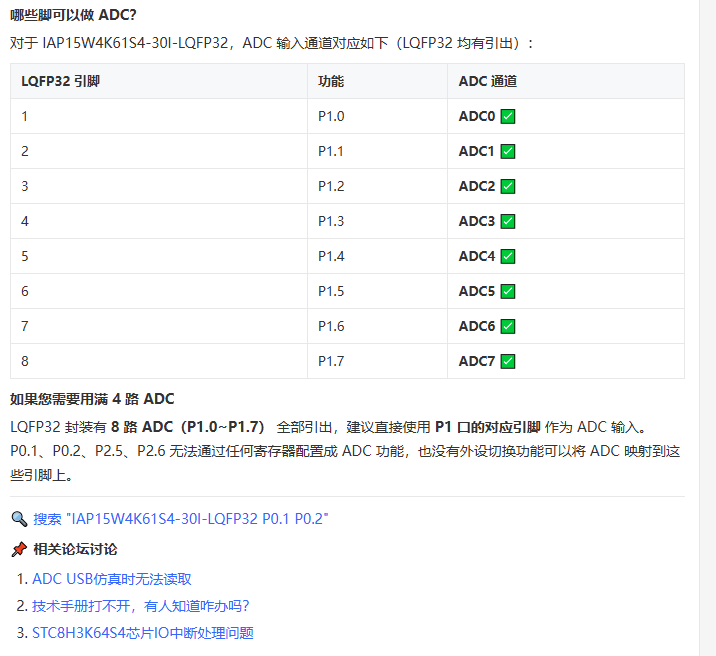The width and height of the screenshot is (716, 656).
Task: Click the bold text 8 路 ADC（P1.0~P1.7）
Action: (188, 427)
